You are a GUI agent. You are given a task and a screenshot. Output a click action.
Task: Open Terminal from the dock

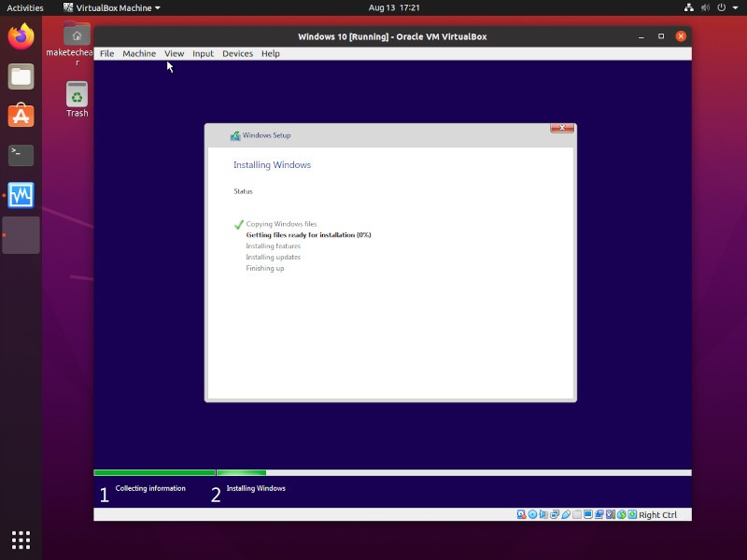click(21, 155)
